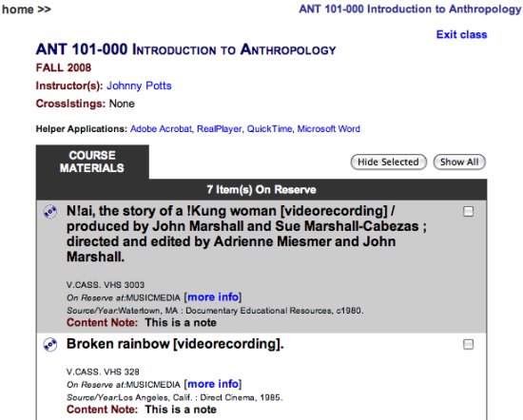Open more info for N!ai video

tap(213, 297)
